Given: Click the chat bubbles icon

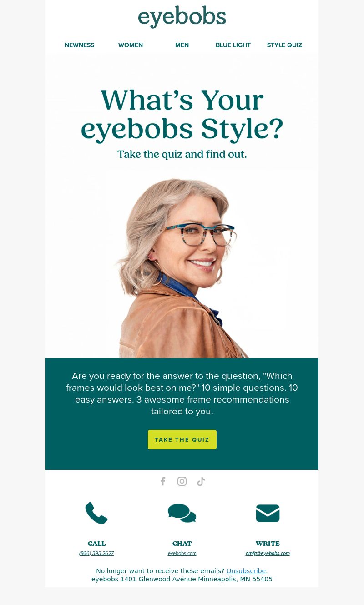Looking at the screenshot, I should [182, 513].
